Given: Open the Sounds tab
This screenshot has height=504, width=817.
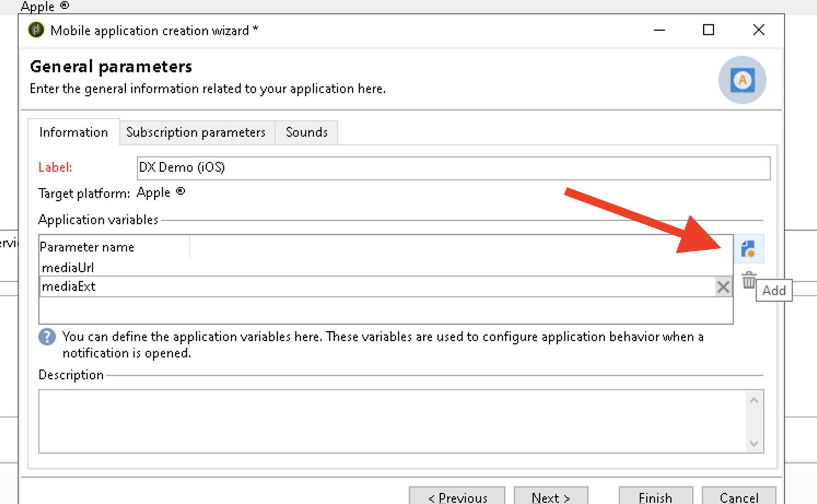Looking at the screenshot, I should pyautogui.click(x=306, y=132).
